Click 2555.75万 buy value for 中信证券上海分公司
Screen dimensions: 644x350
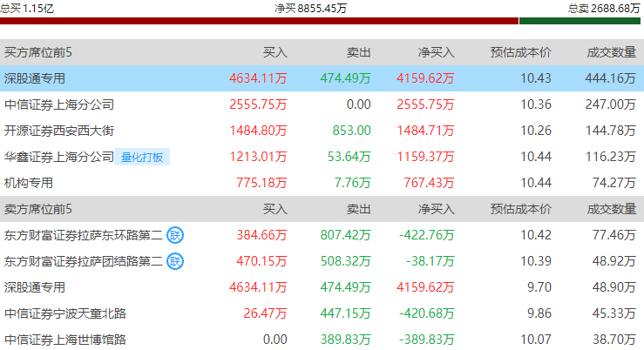click(x=258, y=104)
